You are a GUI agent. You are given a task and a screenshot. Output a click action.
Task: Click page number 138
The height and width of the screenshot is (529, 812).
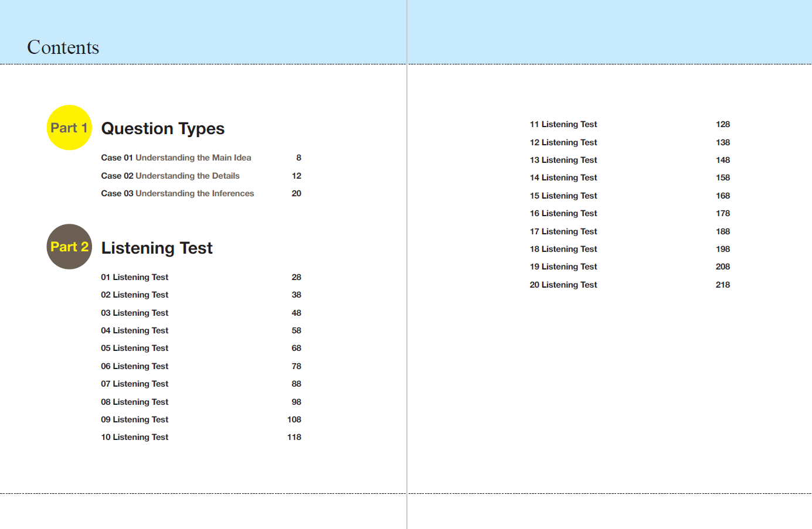723,142
